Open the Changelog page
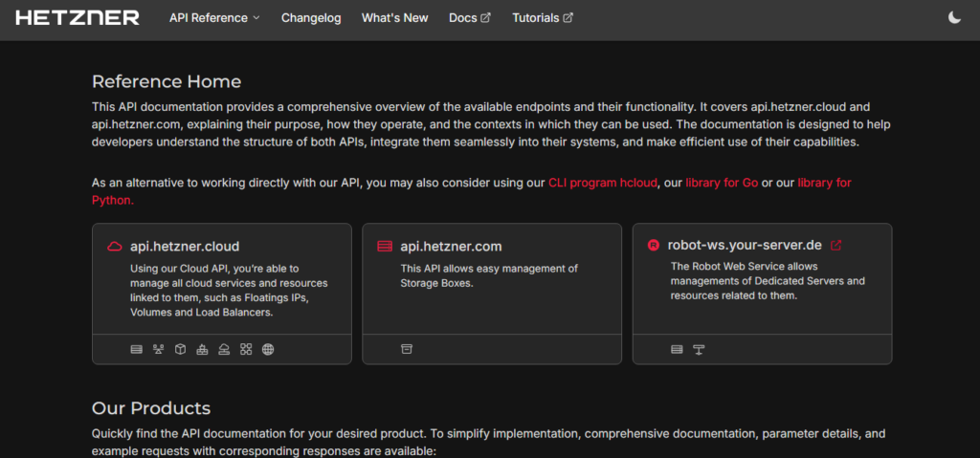Viewport: 980px width, 458px height. pyautogui.click(x=311, y=18)
